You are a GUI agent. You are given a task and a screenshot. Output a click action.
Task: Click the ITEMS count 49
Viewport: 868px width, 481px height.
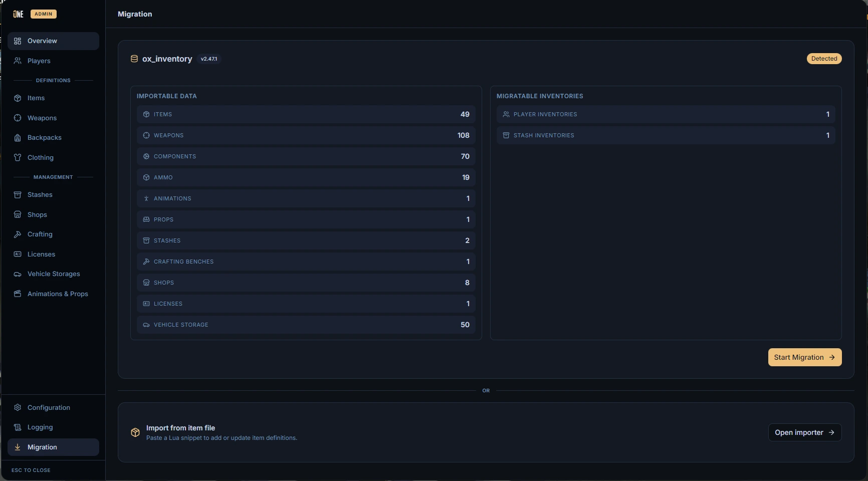[465, 114]
